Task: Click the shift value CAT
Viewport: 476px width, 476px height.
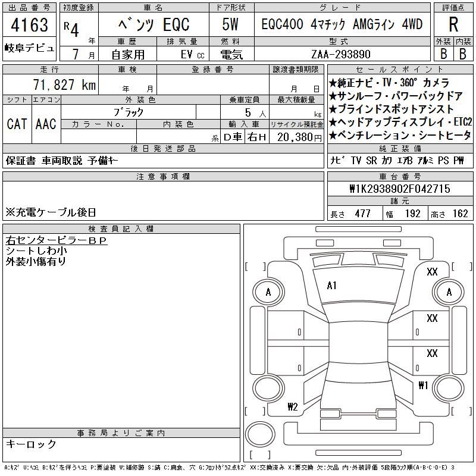Action: tap(17, 124)
